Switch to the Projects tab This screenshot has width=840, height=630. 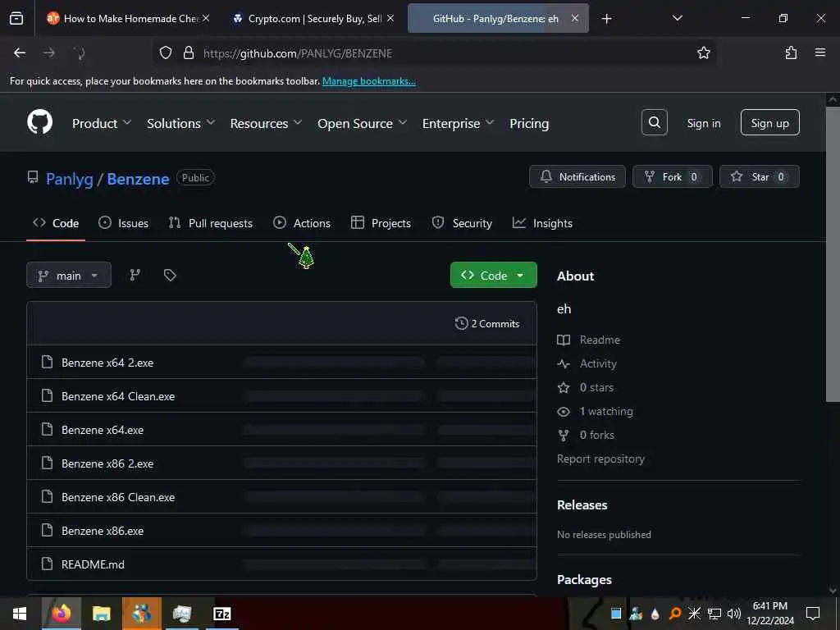(x=381, y=223)
